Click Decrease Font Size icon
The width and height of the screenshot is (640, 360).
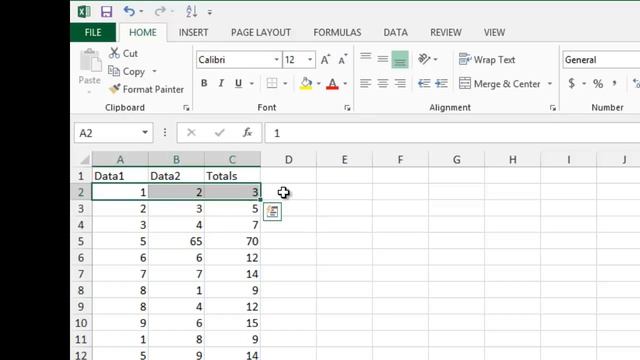point(342,60)
